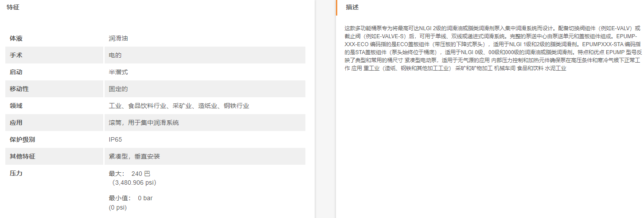
Task: Click the value 润滑油
Action: coord(118,39)
